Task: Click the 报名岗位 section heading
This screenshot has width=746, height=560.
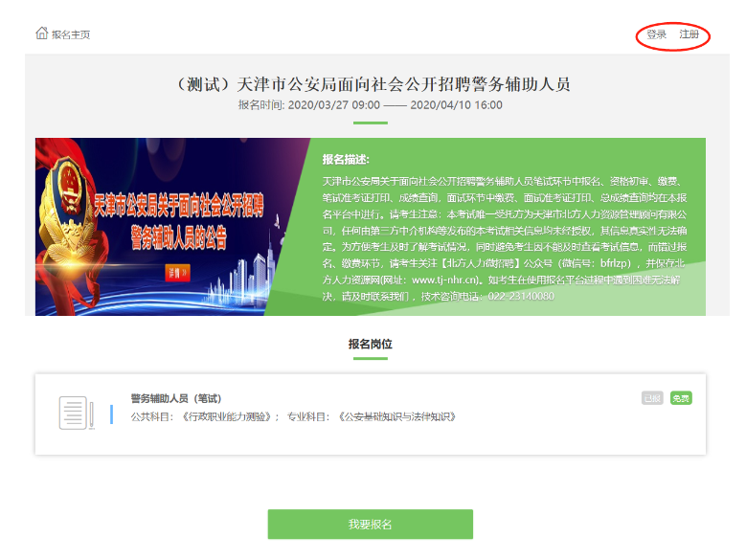Action: click(x=370, y=344)
